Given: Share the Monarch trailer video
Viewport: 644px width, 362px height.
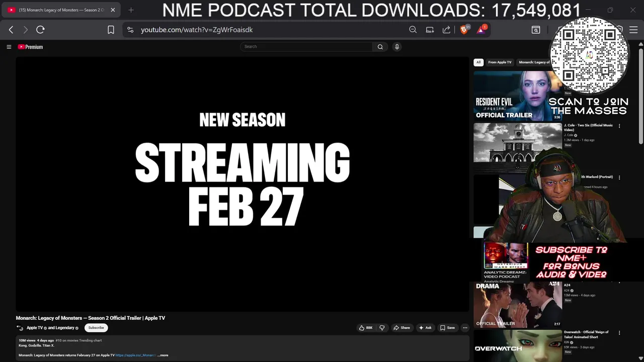Looking at the screenshot, I should (401, 328).
